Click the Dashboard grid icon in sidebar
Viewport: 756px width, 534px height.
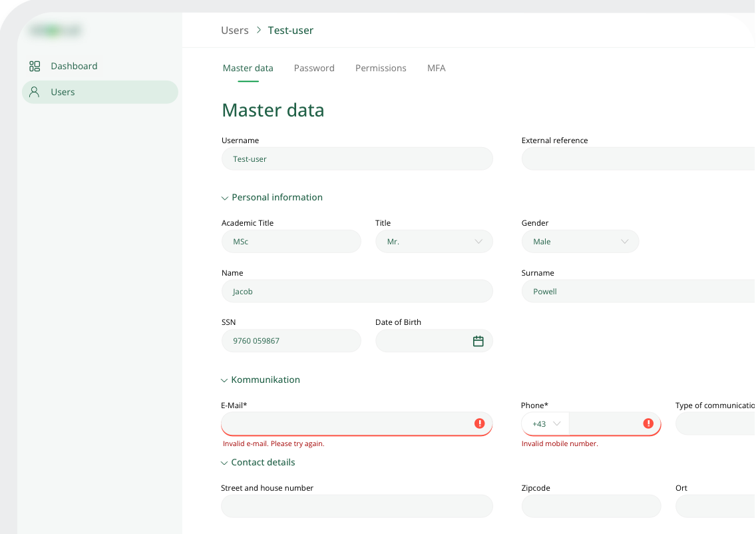coord(35,66)
